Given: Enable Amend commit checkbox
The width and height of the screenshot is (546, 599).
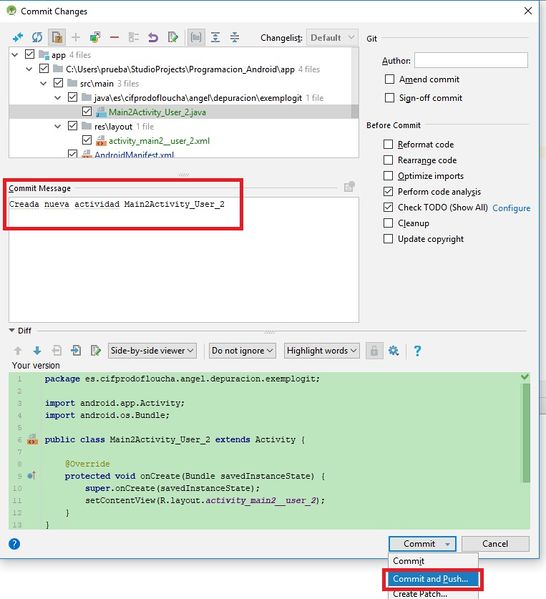Looking at the screenshot, I should pos(389,79).
